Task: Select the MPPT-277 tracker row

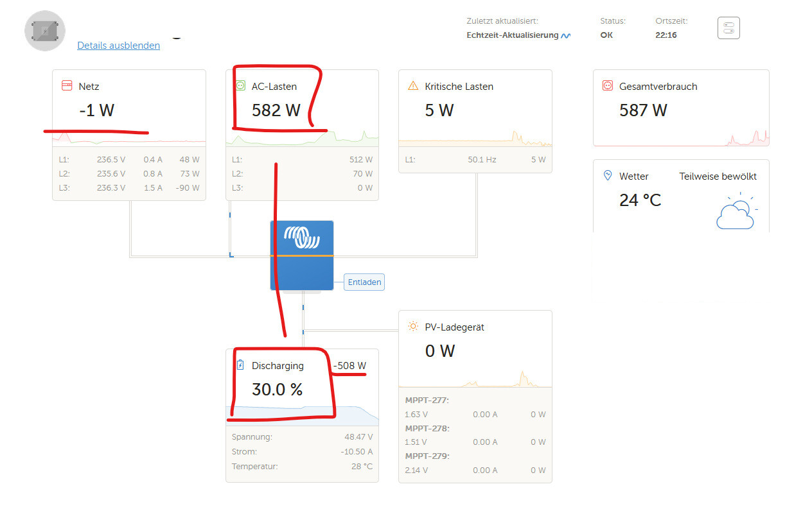Action: (475, 408)
